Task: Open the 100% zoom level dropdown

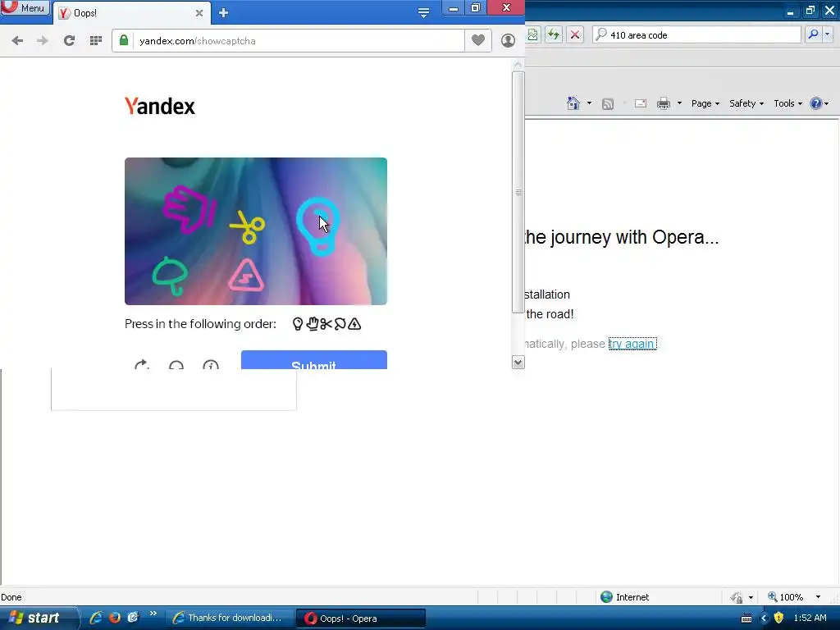Action: pyautogui.click(x=818, y=597)
